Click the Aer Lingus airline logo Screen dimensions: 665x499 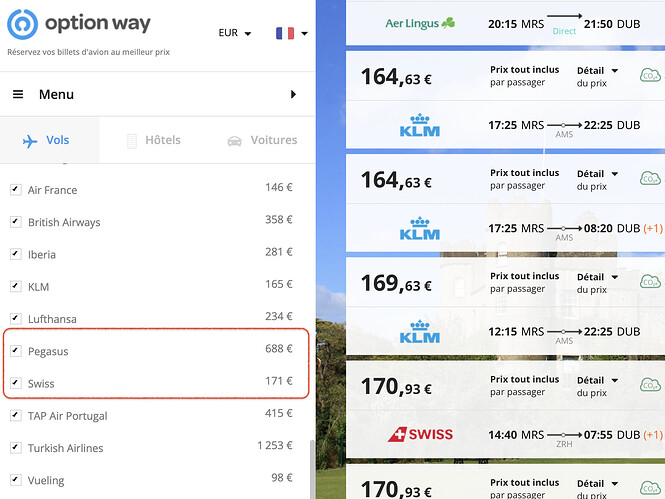pyautogui.click(x=420, y=23)
